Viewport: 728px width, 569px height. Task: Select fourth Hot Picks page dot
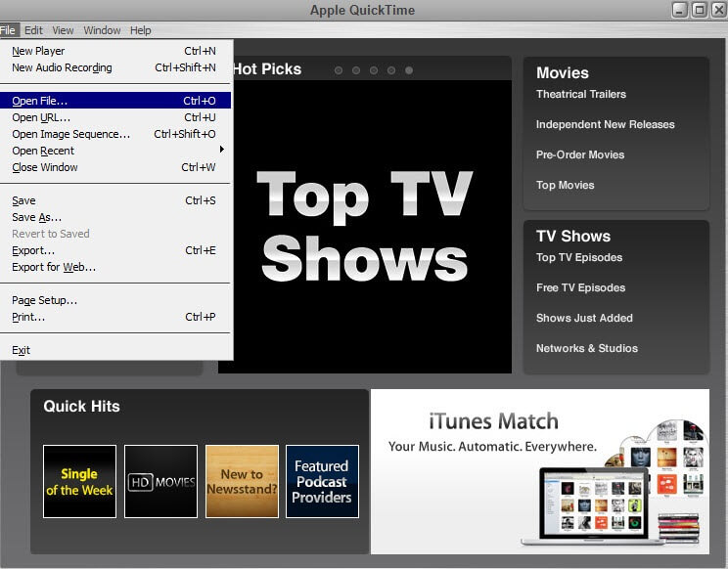click(391, 70)
